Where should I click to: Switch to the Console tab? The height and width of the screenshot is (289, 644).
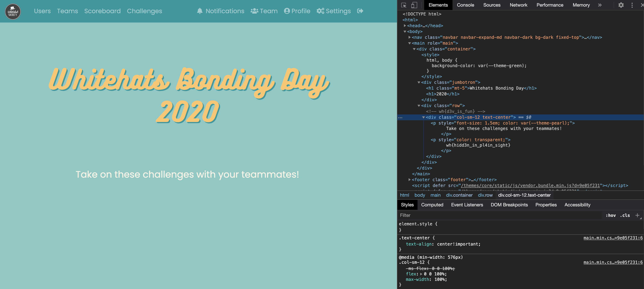[x=465, y=5]
